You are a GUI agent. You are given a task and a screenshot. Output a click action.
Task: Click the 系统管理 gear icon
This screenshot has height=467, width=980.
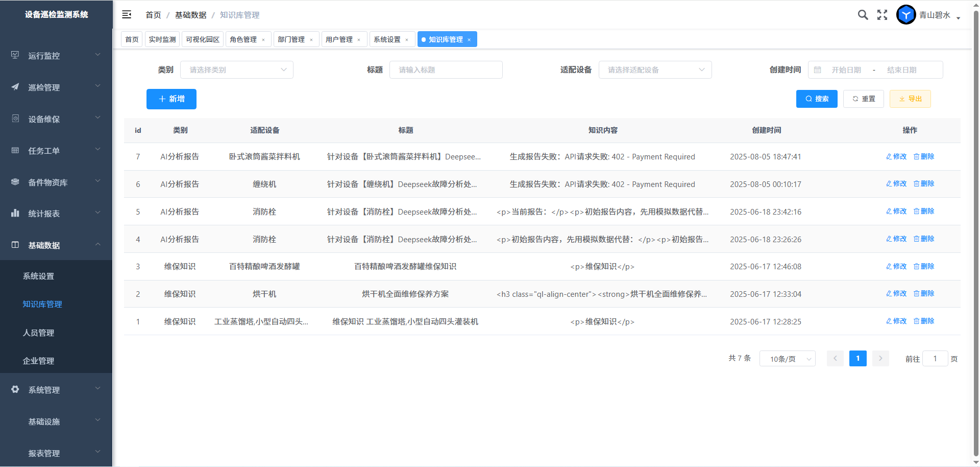[15, 389]
